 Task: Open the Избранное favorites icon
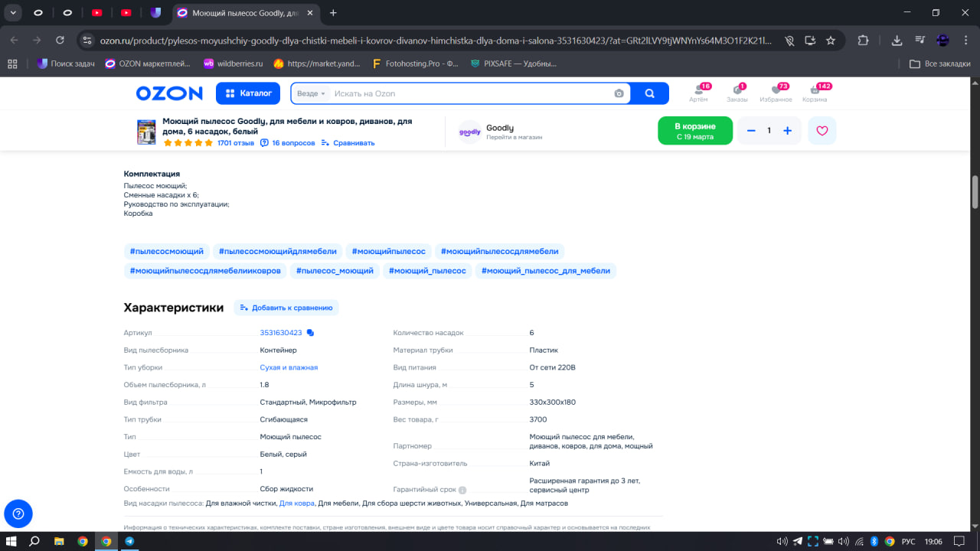[776, 93]
